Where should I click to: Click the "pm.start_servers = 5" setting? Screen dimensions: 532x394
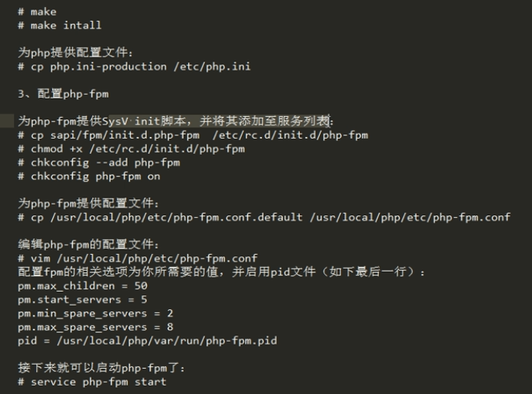83,299
